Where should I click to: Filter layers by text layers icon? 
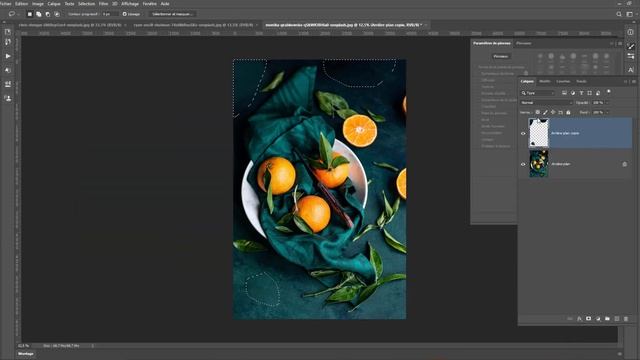tap(581, 93)
